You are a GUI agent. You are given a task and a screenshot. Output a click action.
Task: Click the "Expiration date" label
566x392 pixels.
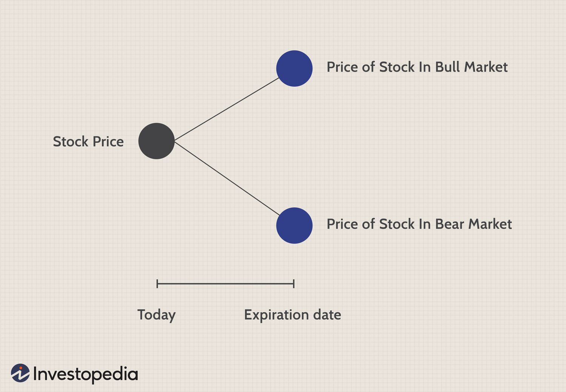[x=292, y=315]
